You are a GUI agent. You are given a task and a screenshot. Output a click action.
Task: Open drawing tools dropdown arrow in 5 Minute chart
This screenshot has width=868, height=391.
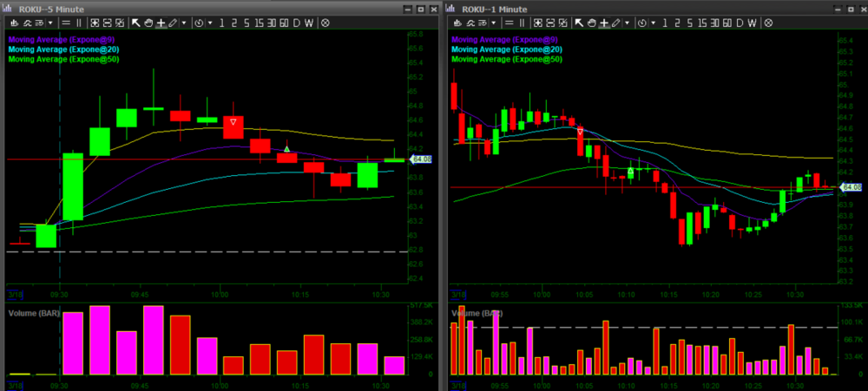click(x=184, y=23)
